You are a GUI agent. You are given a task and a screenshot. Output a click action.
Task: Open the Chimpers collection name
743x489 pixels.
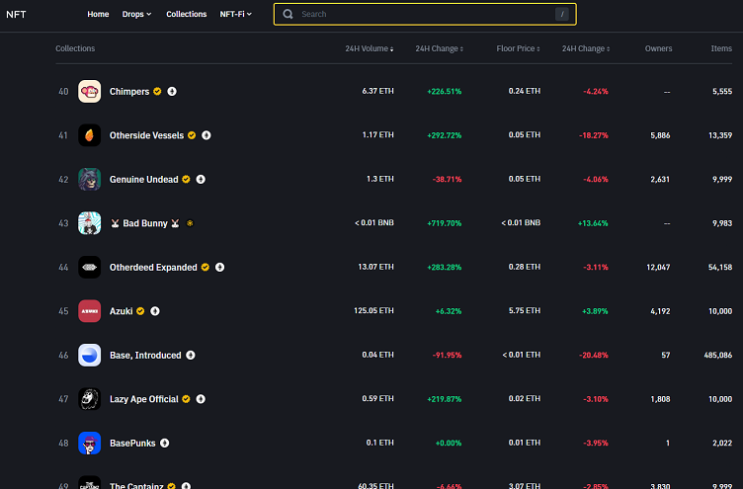(129, 91)
